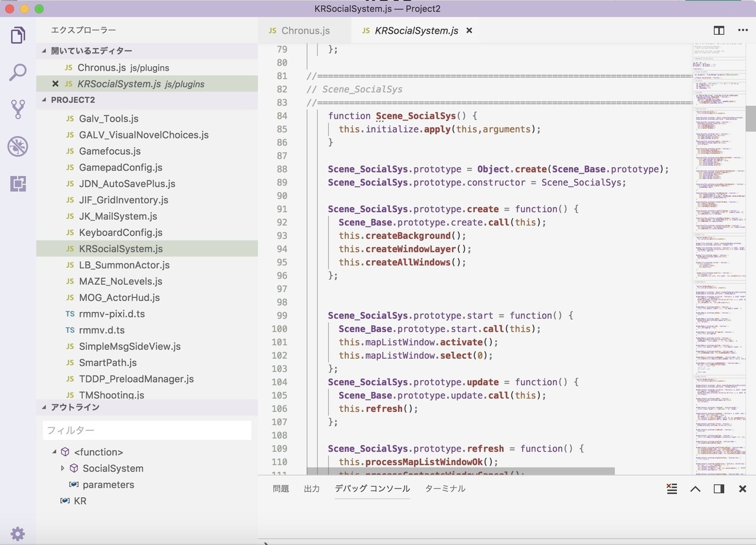Click the エクスプローラー sidebar title
The height and width of the screenshot is (545, 756).
pos(83,30)
